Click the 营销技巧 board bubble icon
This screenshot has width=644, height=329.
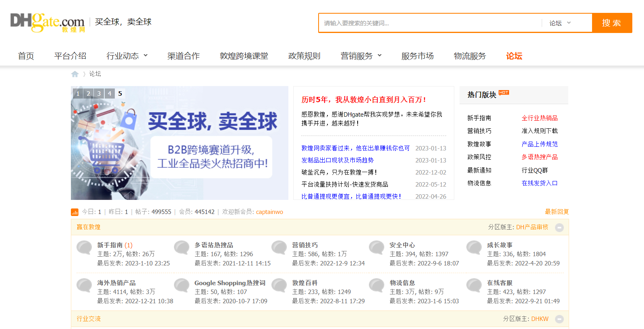(279, 247)
